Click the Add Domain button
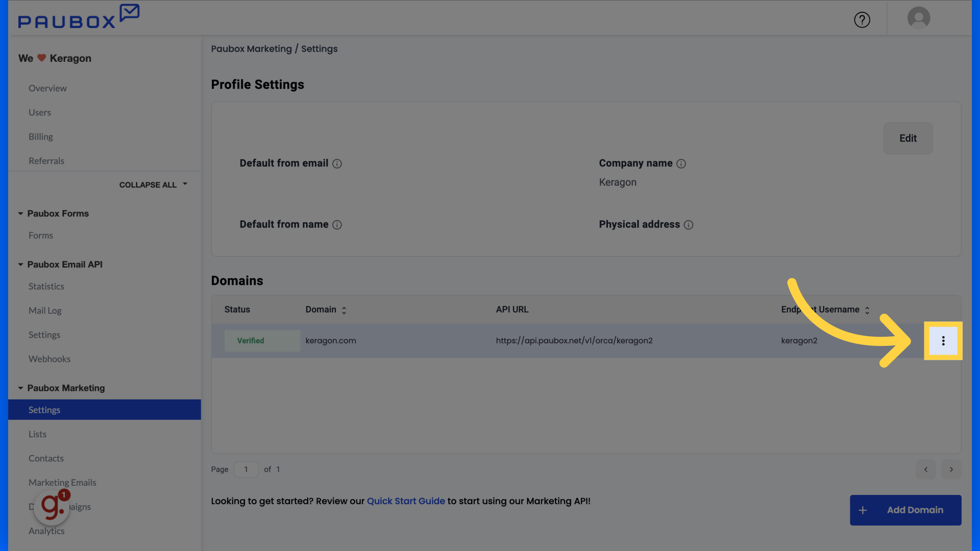 point(905,510)
